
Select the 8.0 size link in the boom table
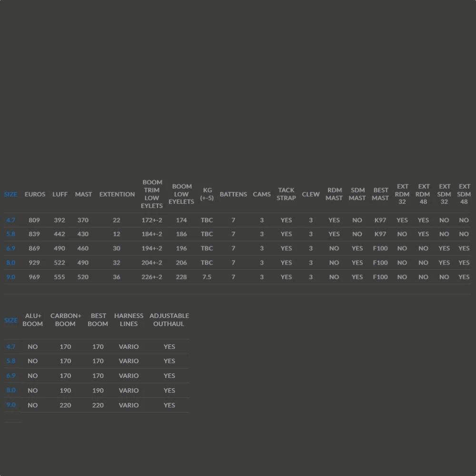click(10, 391)
